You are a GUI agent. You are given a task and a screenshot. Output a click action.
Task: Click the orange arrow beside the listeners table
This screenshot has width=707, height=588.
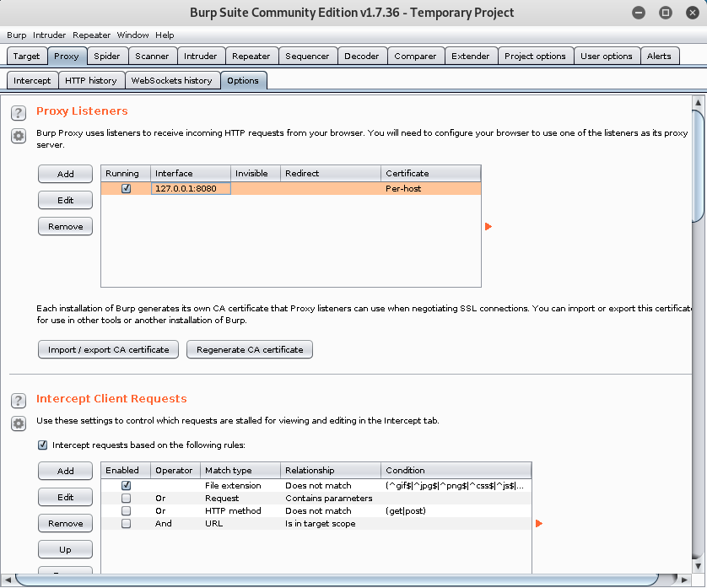pyautogui.click(x=488, y=226)
